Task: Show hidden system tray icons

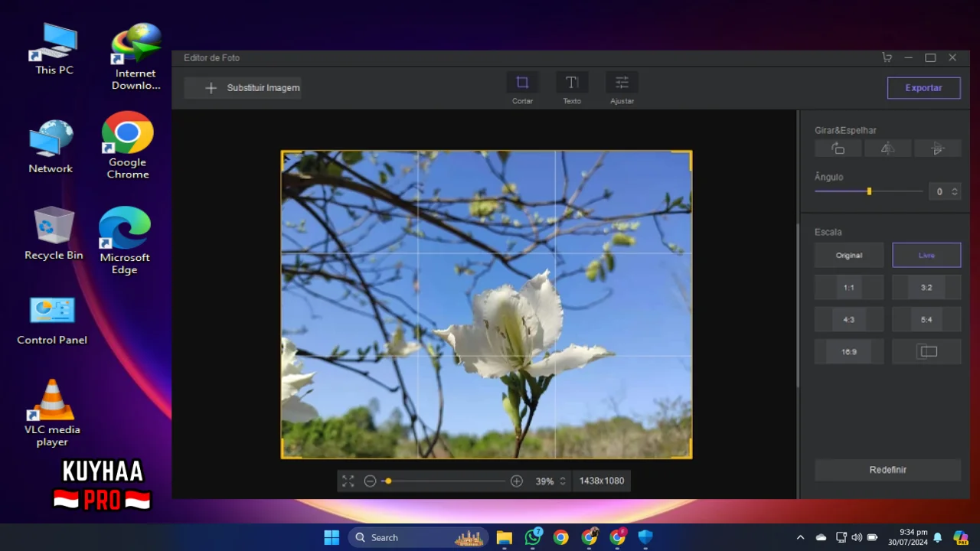Action: (800, 537)
